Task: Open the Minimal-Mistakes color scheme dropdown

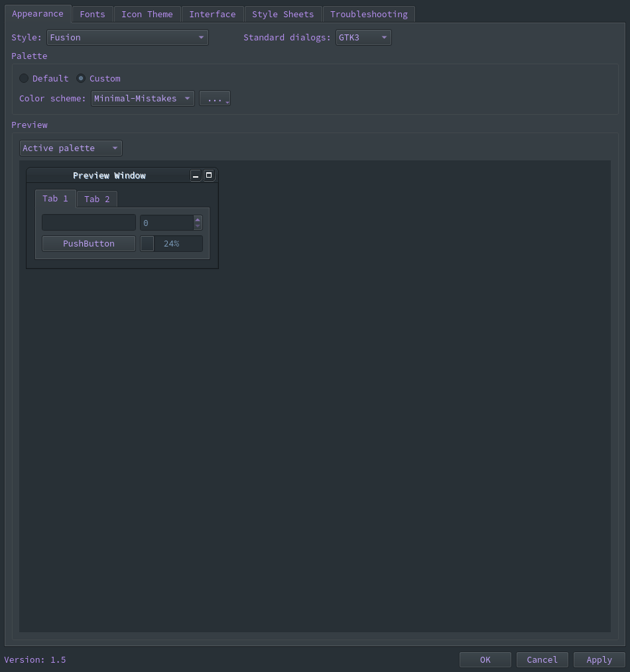Action: click(x=143, y=98)
